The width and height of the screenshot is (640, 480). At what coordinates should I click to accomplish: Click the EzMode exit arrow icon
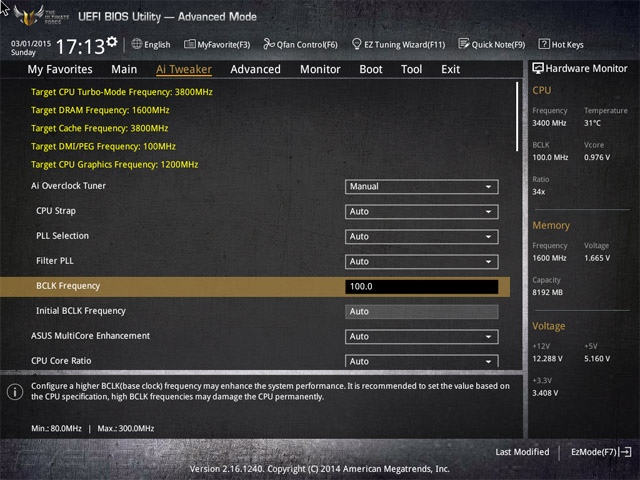click(x=625, y=452)
